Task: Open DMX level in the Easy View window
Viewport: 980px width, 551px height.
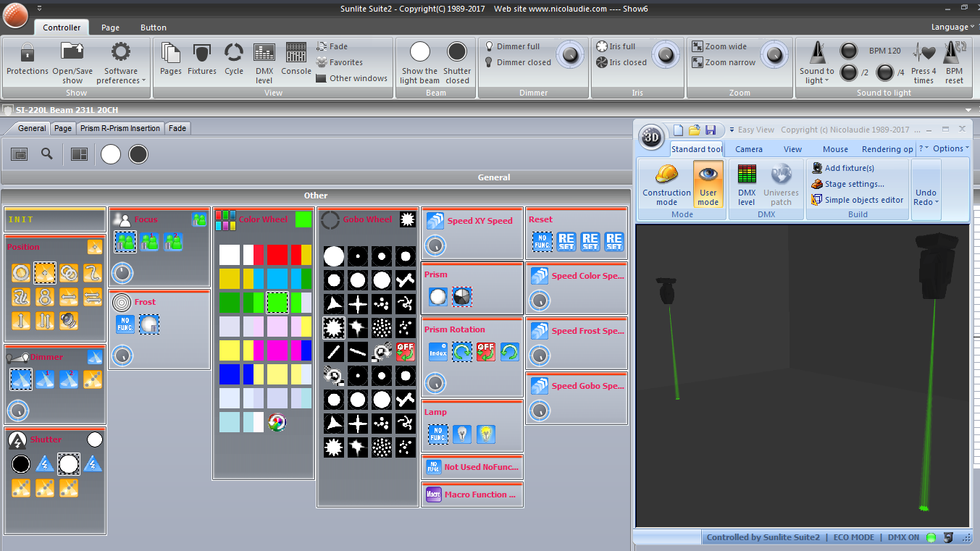Action: [x=747, y=184]
